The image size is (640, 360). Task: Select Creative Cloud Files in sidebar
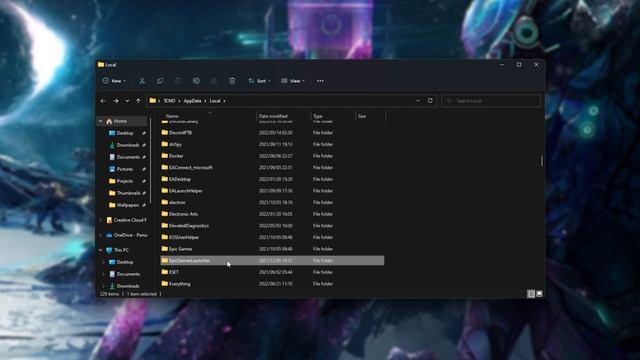click(x=130, y=220)
